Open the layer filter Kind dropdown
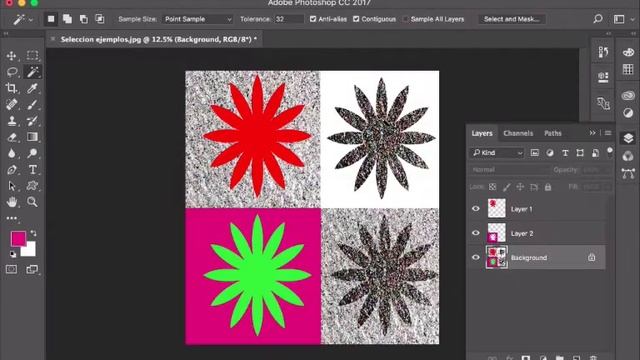Image resolution: width=640 pixels, height=360 pixels. point(497,153)
